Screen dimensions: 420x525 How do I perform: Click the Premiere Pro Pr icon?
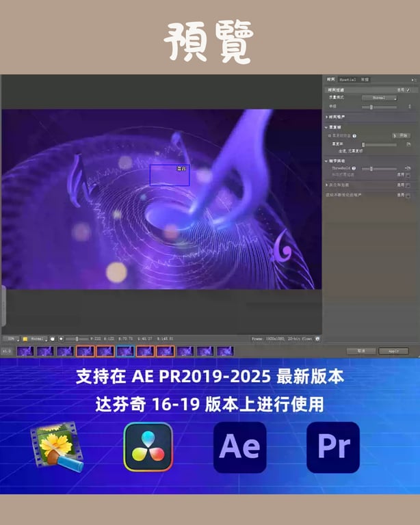point(333,447)
